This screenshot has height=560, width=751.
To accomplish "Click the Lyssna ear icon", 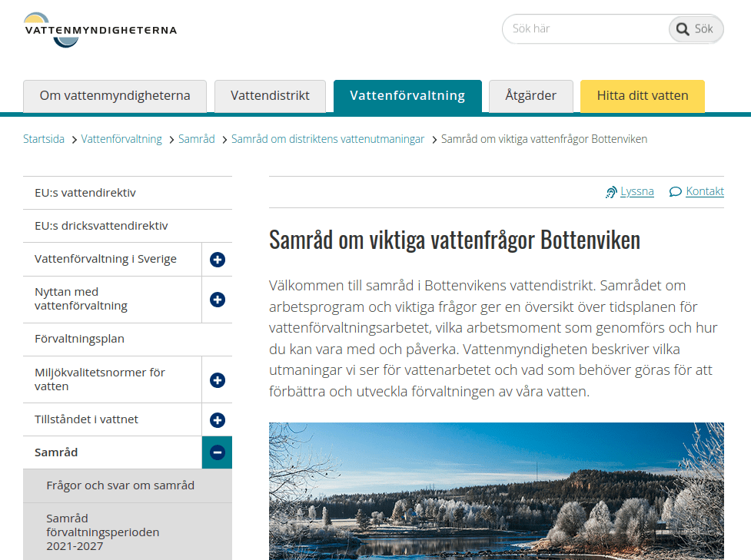I will (611, 192).
